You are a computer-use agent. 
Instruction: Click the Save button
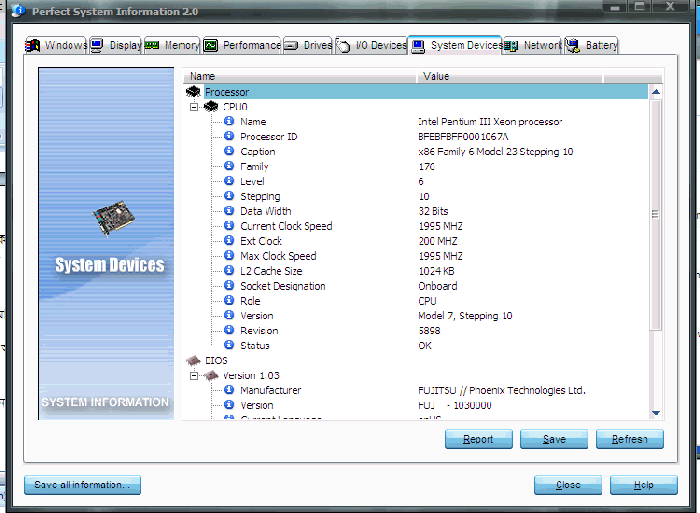554,439
